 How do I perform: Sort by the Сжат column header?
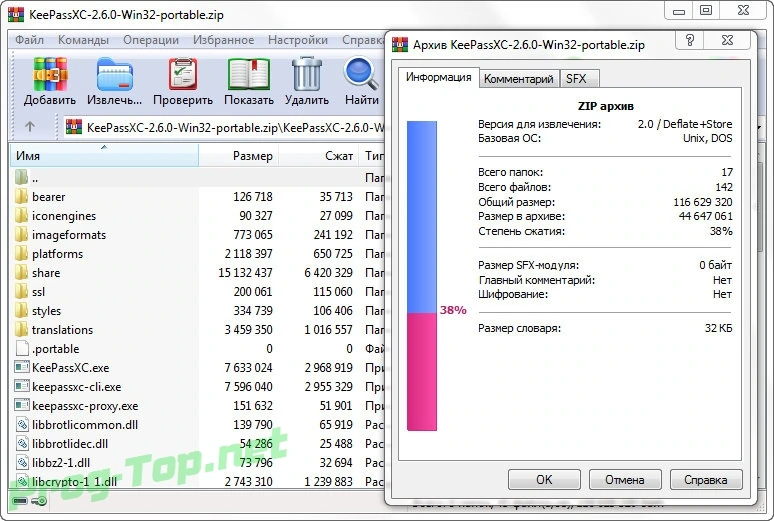tap(319, 156)
